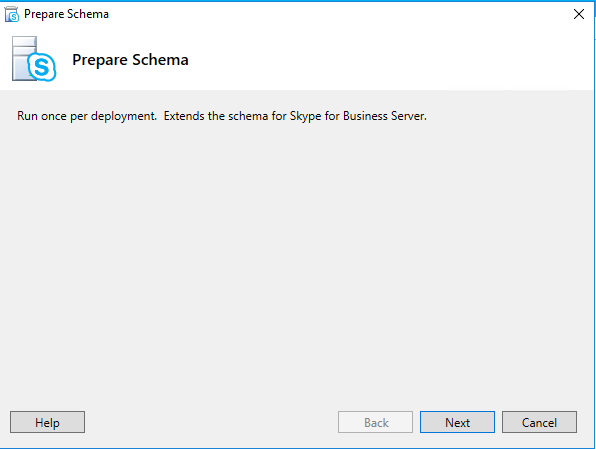Click the 'Run once per deployment' description

tap(87, 116)
